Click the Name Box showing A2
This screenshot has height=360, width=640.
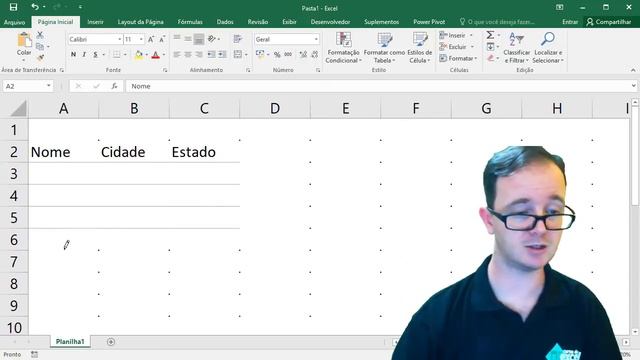click(28, 86)
